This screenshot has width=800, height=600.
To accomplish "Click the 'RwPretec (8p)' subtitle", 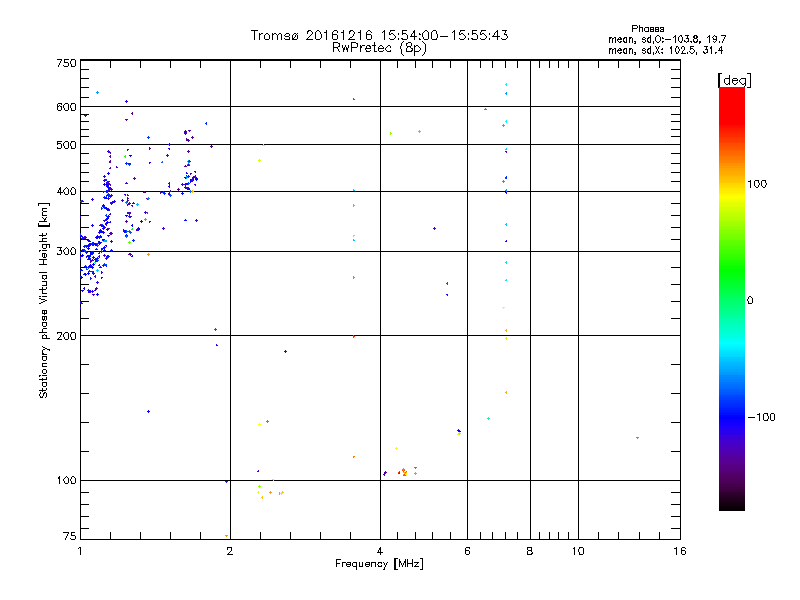I will (x=379, y=48).
